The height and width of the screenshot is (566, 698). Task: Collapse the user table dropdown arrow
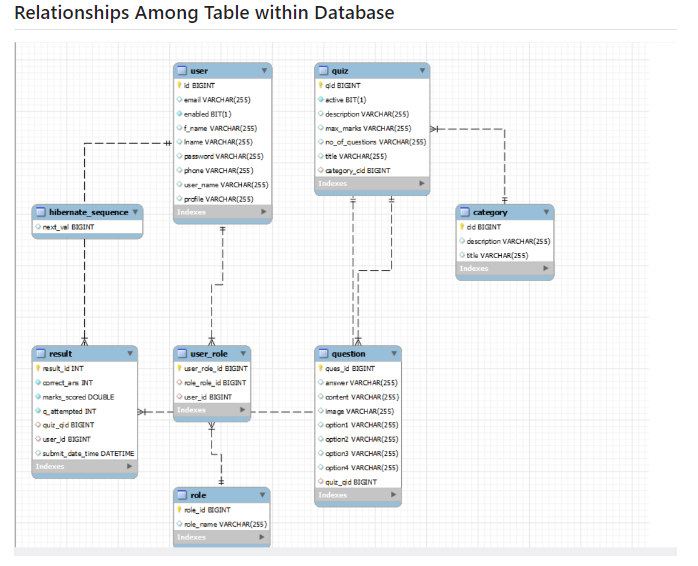(x=264, y=70)
